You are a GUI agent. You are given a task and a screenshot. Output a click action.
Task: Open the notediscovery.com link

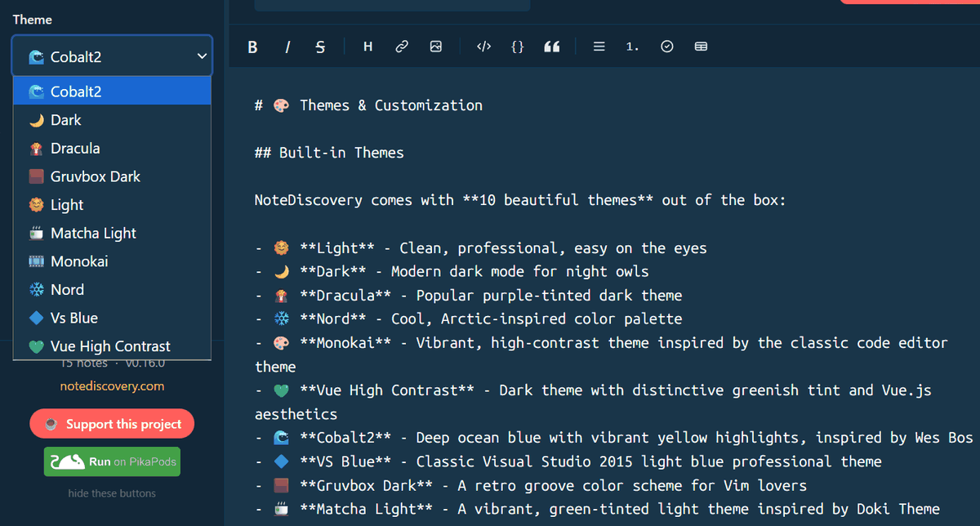(112, 386)
